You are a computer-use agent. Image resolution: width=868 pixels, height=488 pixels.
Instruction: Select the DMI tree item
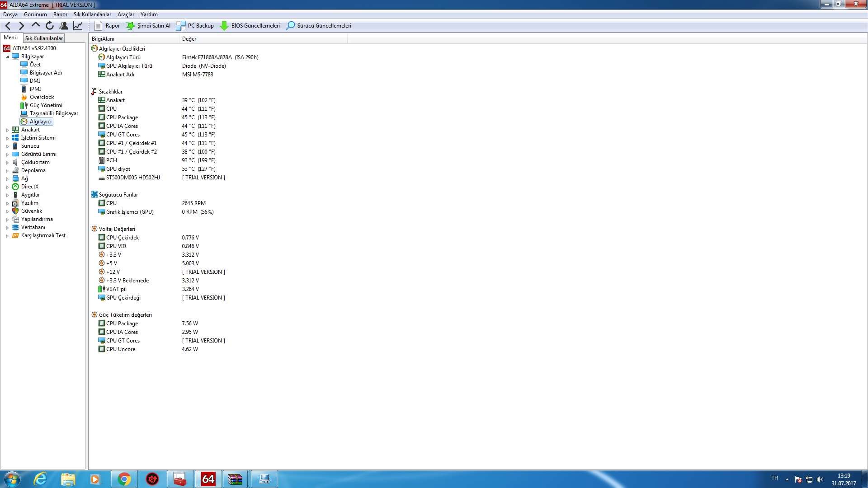pos(35,81)
